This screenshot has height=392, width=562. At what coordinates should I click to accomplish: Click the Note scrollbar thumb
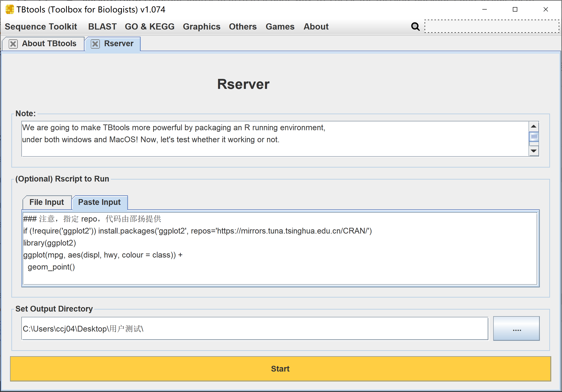point(534,136)
